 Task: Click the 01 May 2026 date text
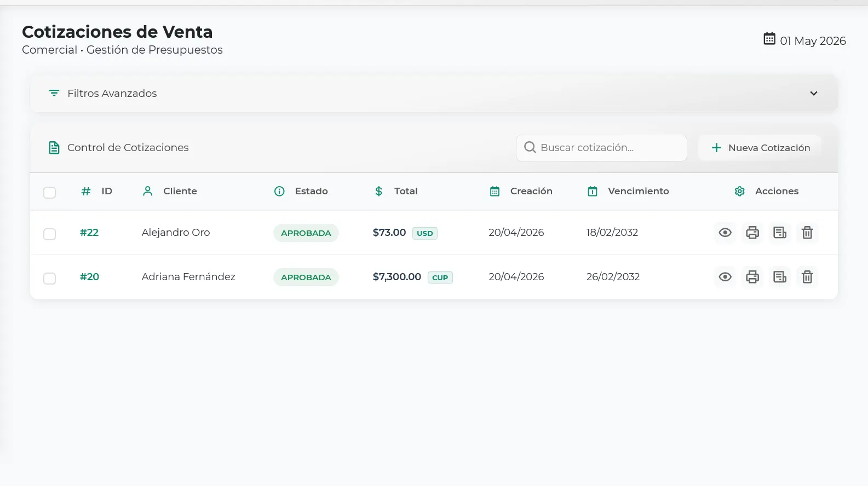point(813,40)
